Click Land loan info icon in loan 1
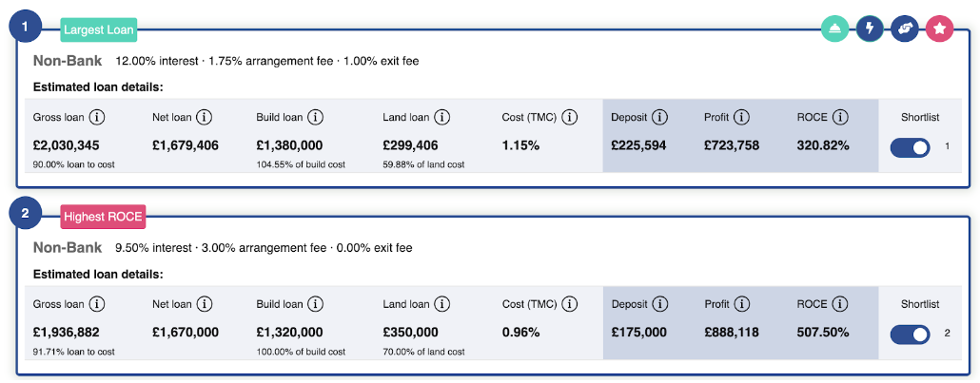The width and height of the screenshot is (980, 383). [442, 118]
